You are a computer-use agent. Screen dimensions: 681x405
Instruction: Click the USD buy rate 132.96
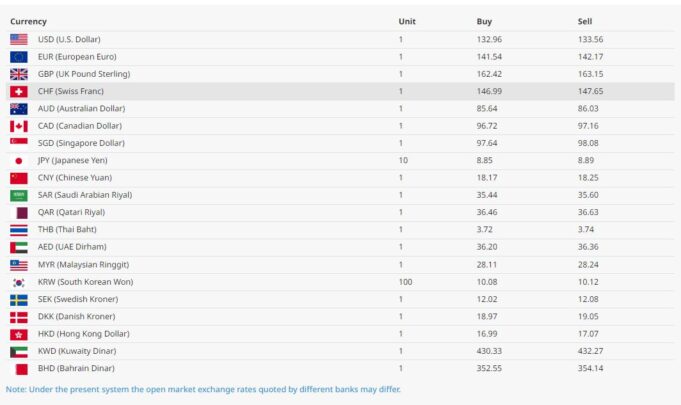tap(490, 39)
